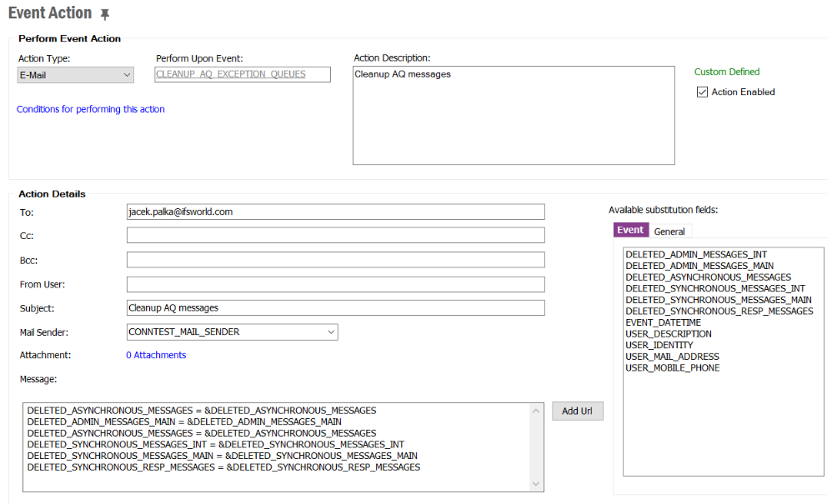Open the 0 Attachments link

(x=156, y=355)
